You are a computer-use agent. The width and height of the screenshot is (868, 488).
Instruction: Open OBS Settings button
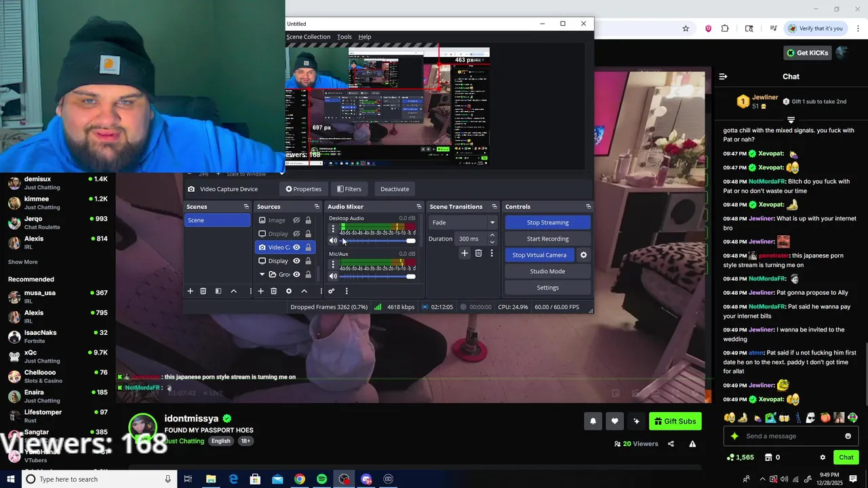548,287
